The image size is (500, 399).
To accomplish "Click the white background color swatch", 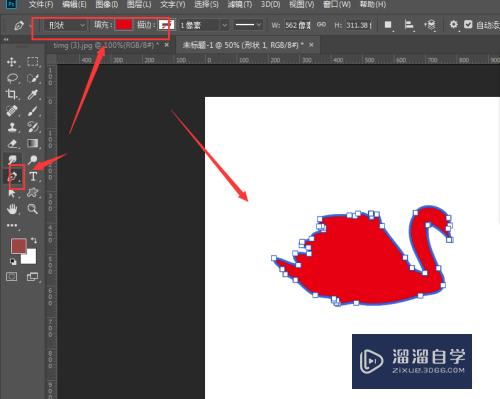I will click(x=31, y=259).
